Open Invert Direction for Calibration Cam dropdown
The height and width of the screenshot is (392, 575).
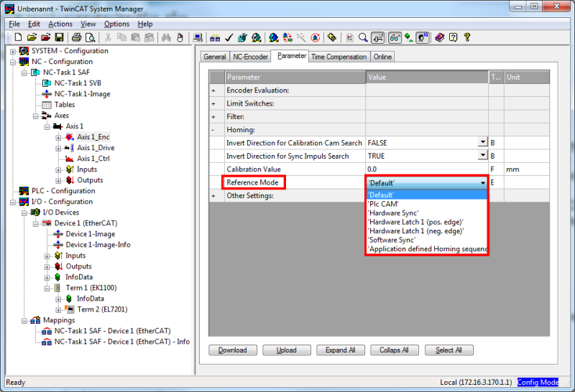tap(482, 142)
